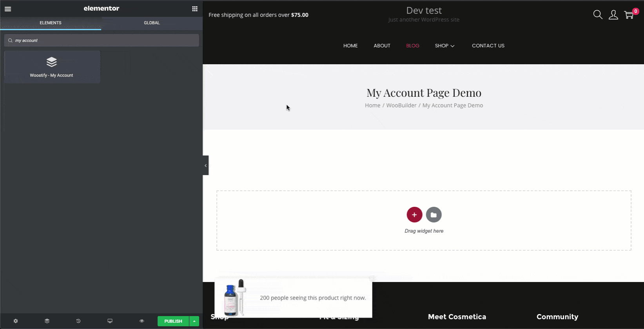Image resolution: width=644 pixels, height=329 pixels.
Task: Click the Community footer heading
Action: 557,317
